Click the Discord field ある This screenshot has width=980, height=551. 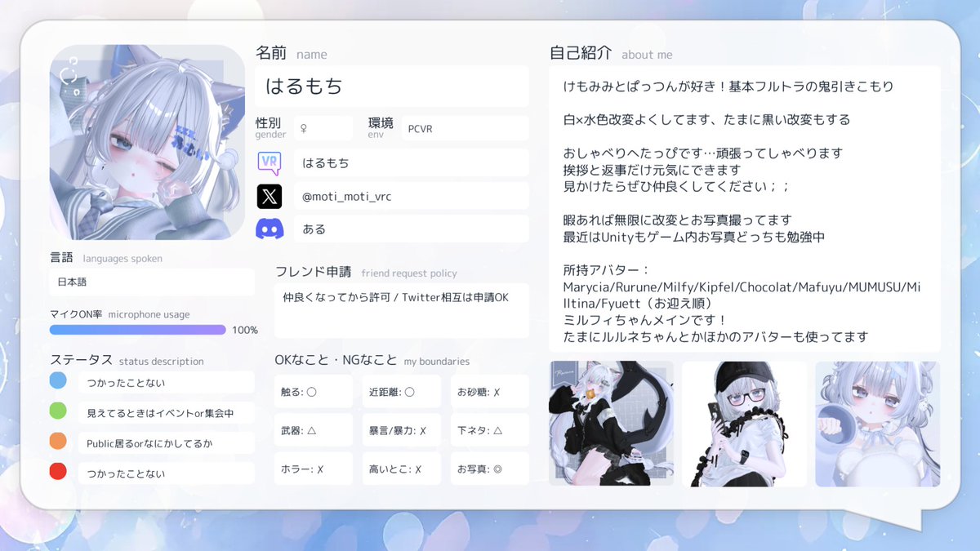[412, 229]
